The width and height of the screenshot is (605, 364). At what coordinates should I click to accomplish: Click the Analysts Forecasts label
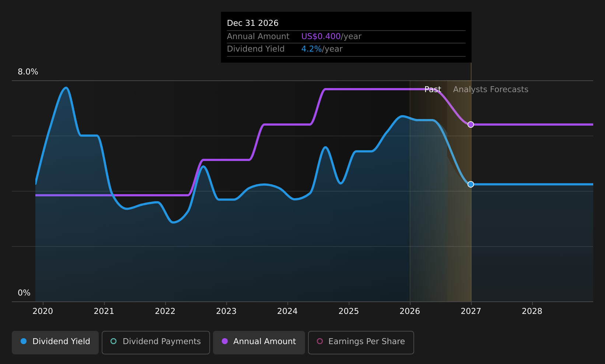(x=490, y=90)
